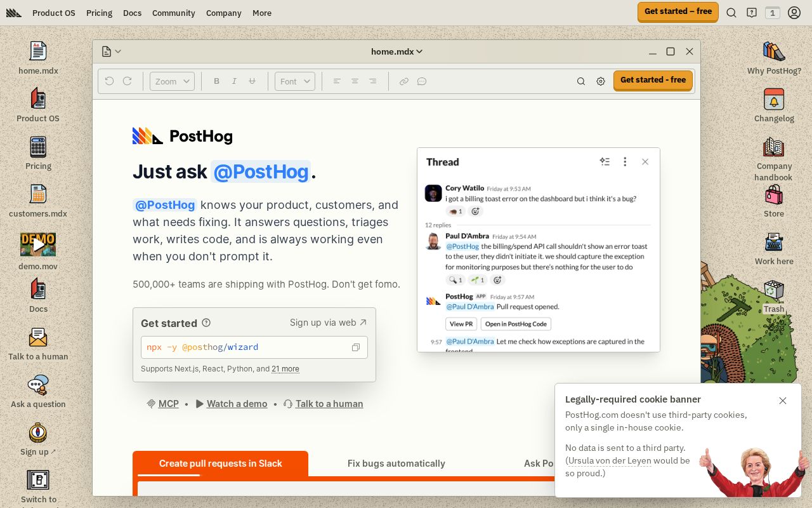Open the Pricing menu in the top bar
The height and width of the screenshot is (508, 812).
coord(99,13)
